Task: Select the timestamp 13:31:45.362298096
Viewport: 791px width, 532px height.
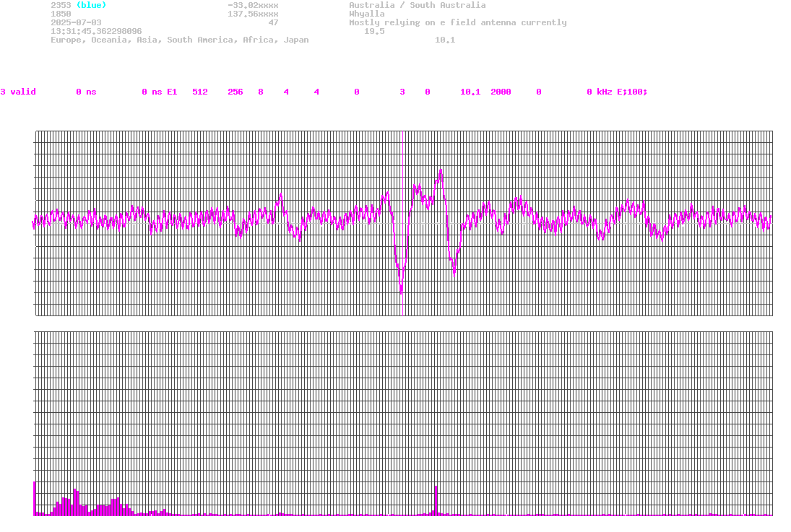Action: pyautogui.click(x=96, y=31)
